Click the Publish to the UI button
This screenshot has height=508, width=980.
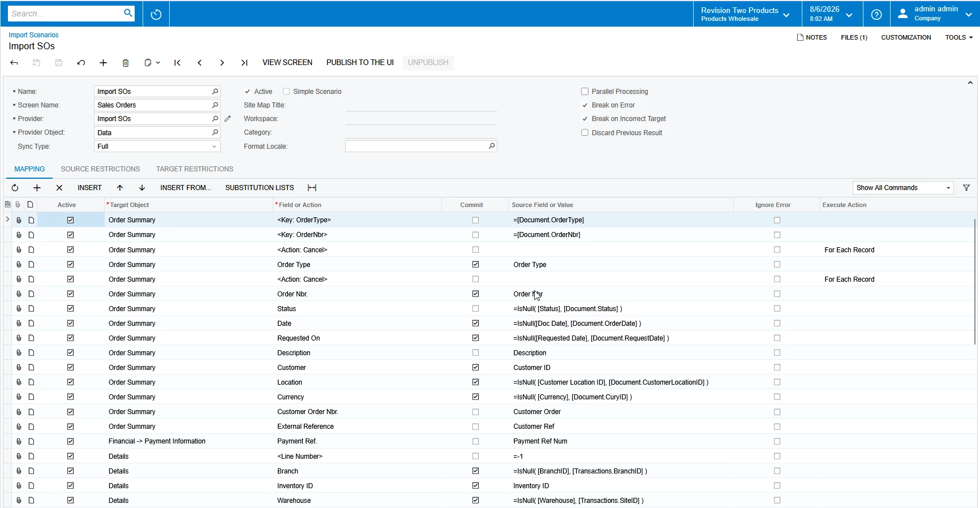pyautogui.click(x=360, y=63)
